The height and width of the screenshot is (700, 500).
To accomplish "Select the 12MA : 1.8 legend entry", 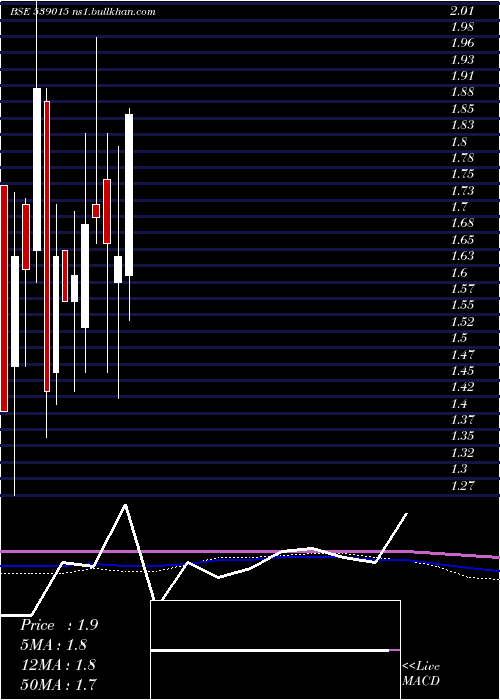I will (x=58, y=665).
